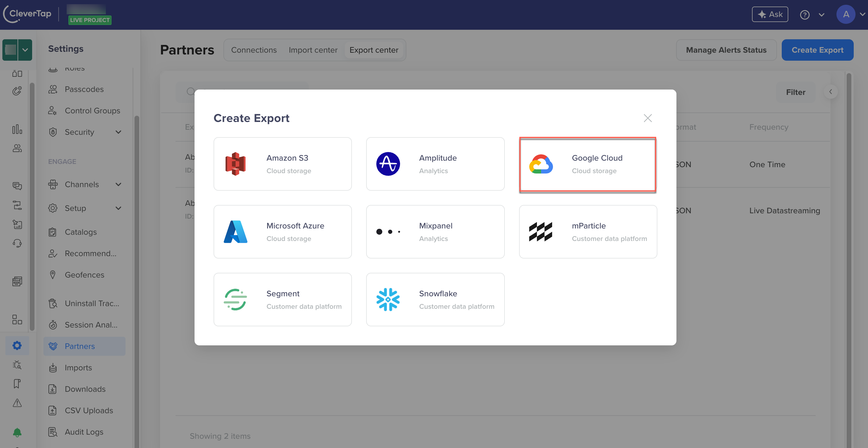The width and height of the screenshot is (868, 448).
Task: Expand the Security section
Action: tap(84, 132)
